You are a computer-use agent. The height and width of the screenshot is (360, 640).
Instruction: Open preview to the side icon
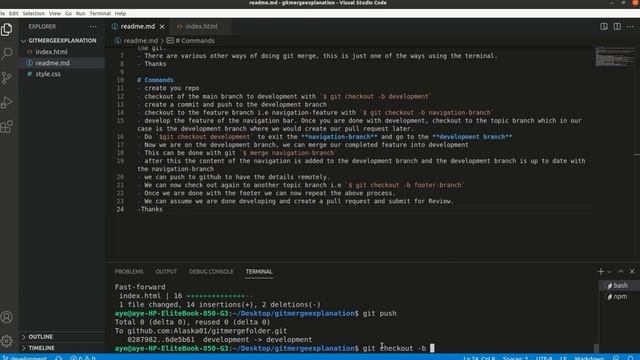coord(604,27)
